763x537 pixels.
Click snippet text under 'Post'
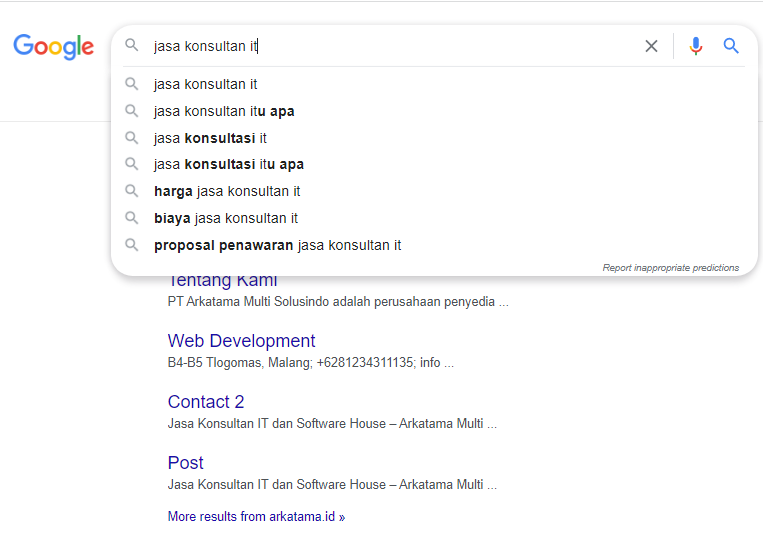pyautogui.click(x=332, y=484)
